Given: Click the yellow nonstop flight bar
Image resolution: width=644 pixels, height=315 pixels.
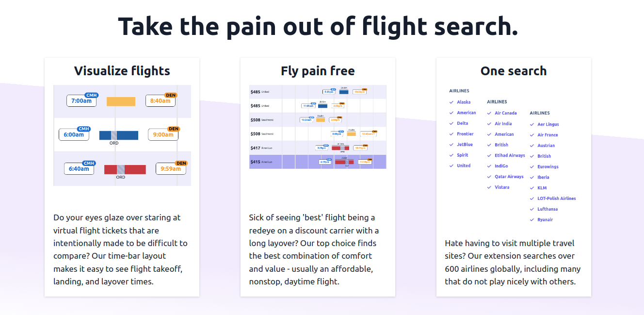Looking at the screenshot, I should pyautogui.click(x=121, y=101).
